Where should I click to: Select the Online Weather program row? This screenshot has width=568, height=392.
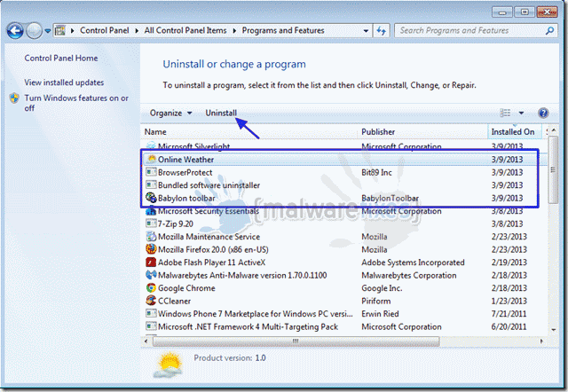[x=344, y=160]
